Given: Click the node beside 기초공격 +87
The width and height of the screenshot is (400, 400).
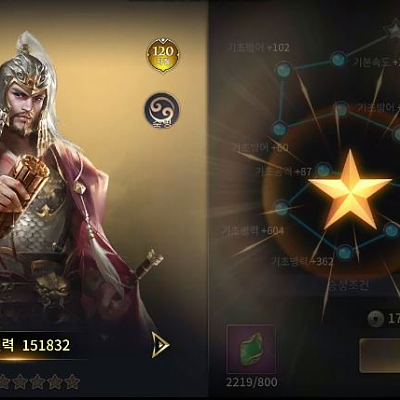Looking at the screenshot, I should tap(322, 170).
